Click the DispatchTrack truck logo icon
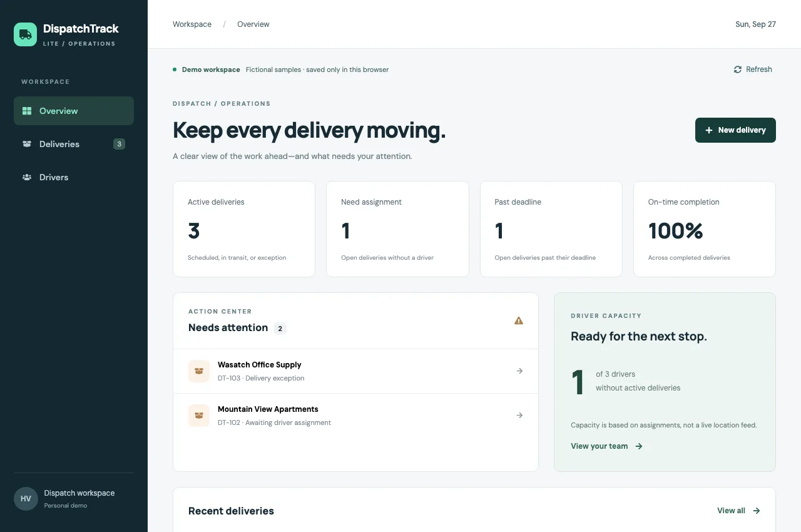The width and height of the screenshot is (801, 532). click(26, 34)
